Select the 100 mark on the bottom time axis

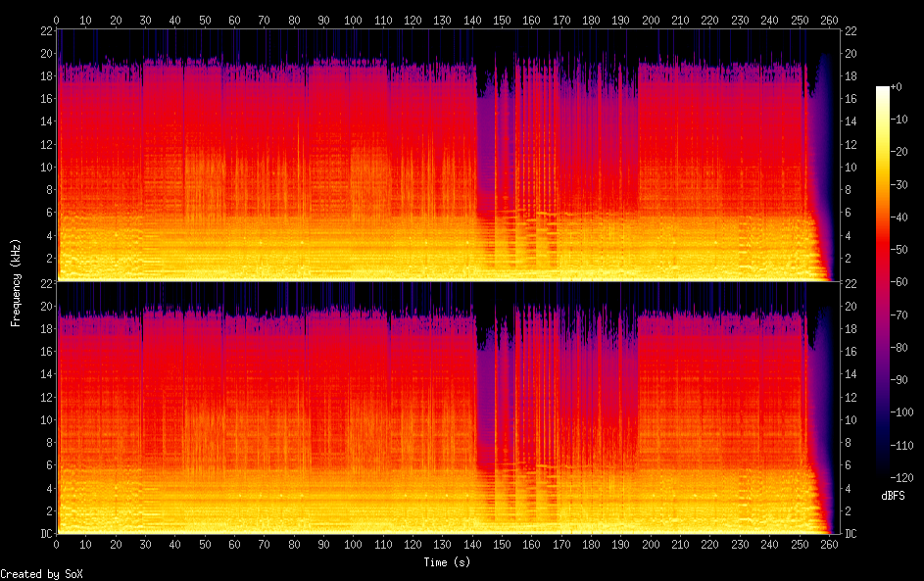point(355,544)
